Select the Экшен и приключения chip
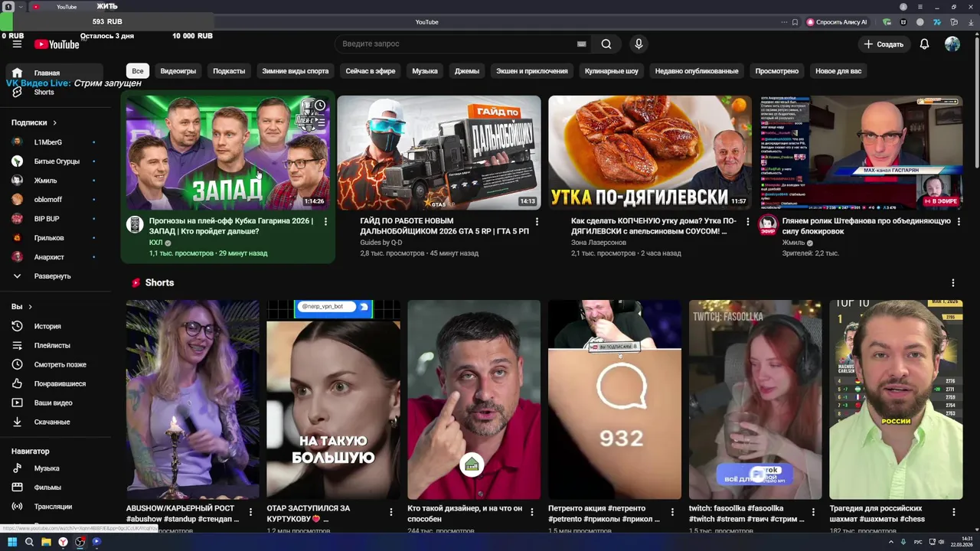The image size is (980, 551). [x=532, y=71]
